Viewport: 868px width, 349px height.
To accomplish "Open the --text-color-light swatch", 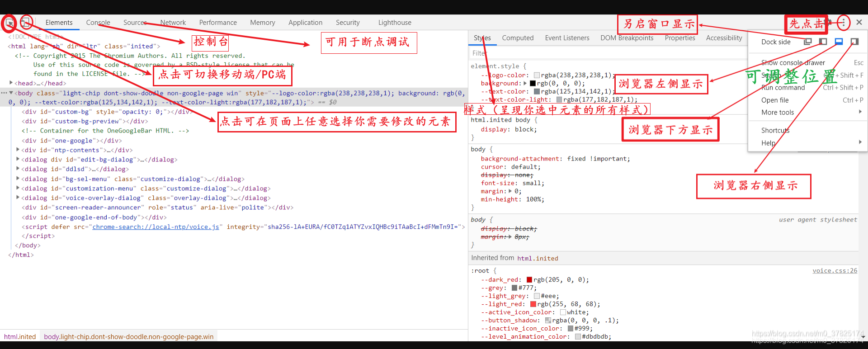I will [x=559, y=100].
